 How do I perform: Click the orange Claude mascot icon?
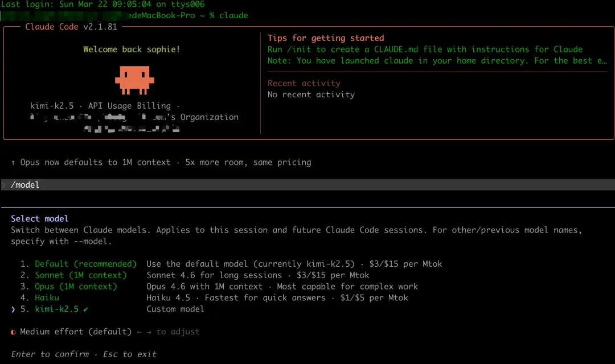(x=134, y=80)
